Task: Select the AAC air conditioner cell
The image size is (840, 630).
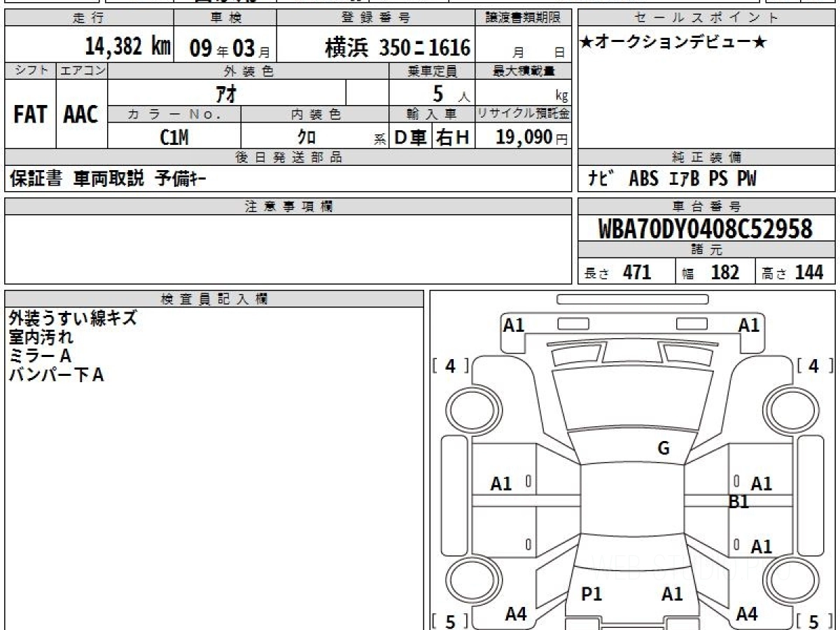Action: pyautogui.click(x=81, y=115)
